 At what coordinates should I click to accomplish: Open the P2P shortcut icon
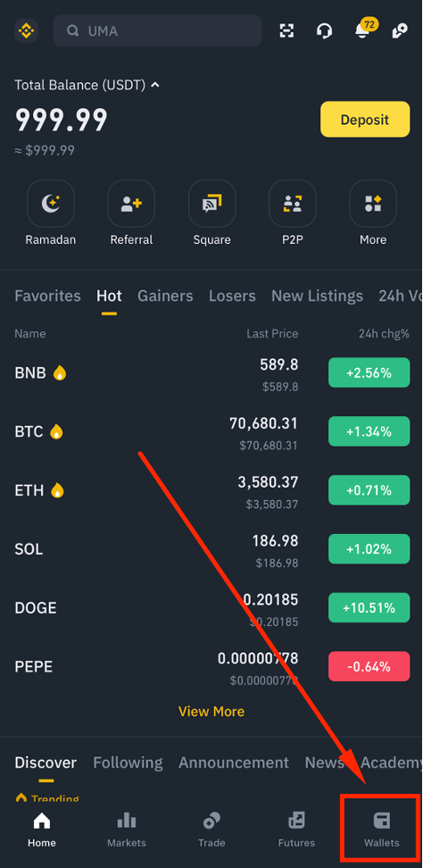pyautogui.click(x=293, y=204)
